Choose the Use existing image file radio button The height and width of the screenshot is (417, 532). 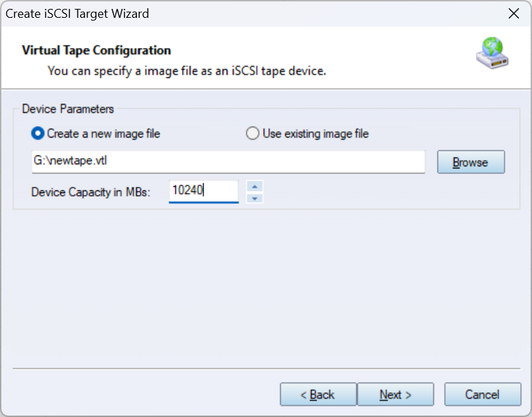253,134
